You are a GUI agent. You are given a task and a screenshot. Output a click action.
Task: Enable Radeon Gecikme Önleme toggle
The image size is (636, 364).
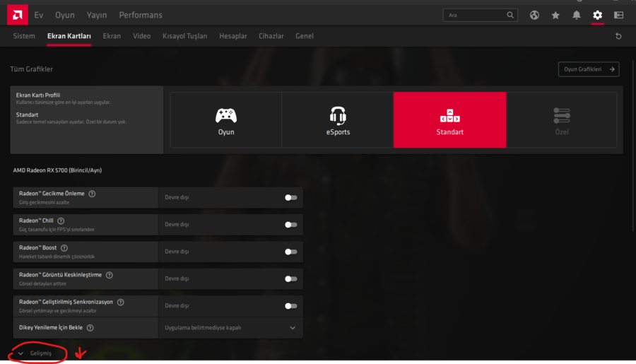(291, 198)
